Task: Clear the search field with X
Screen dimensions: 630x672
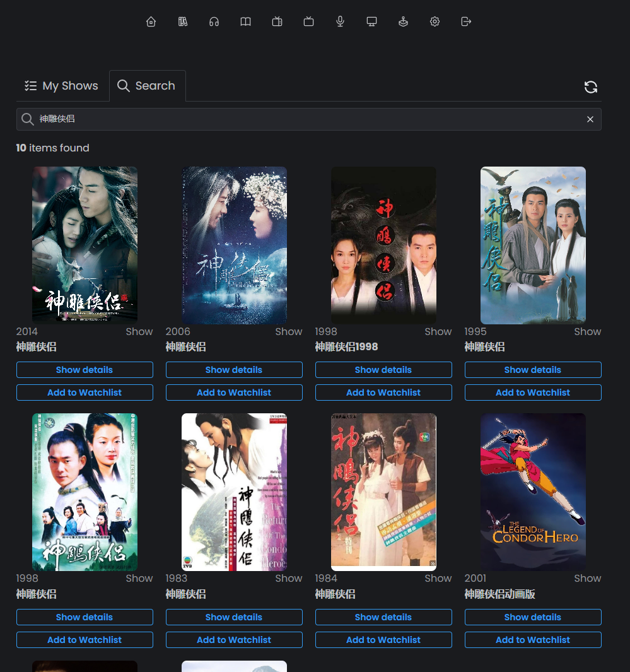Action: [x=590, y=119]
